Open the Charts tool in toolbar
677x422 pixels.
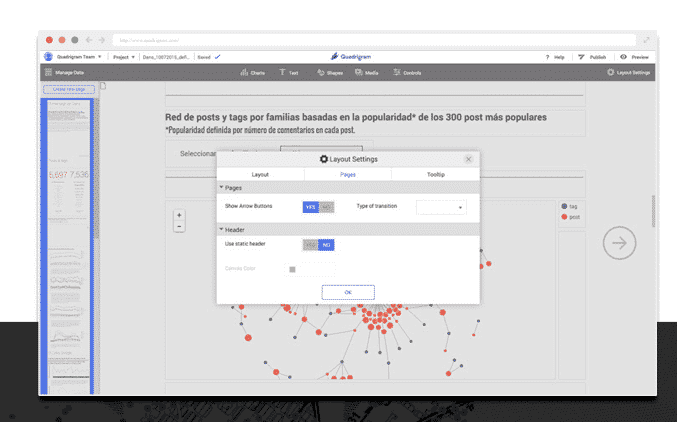tap(252, 73)
